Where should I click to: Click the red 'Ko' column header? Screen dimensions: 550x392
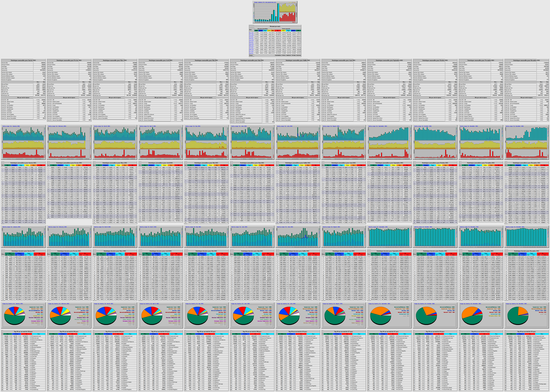point(278,31)
